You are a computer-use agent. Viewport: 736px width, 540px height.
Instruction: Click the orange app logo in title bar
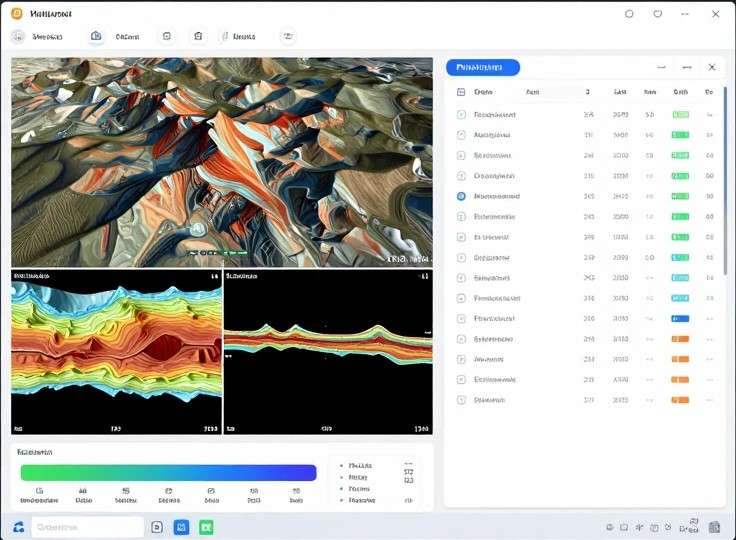click(x=17, y=14)
